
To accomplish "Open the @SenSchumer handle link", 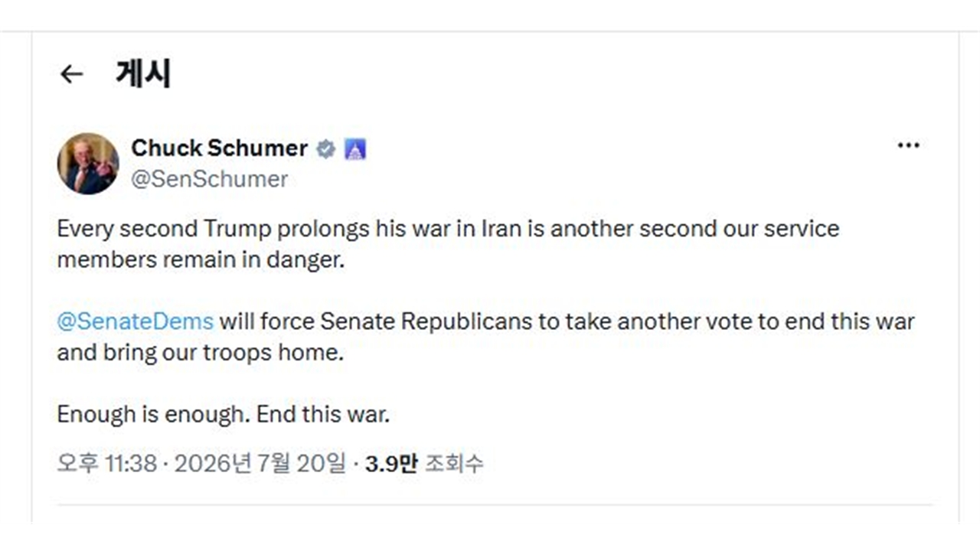I will tap(210, 179).
